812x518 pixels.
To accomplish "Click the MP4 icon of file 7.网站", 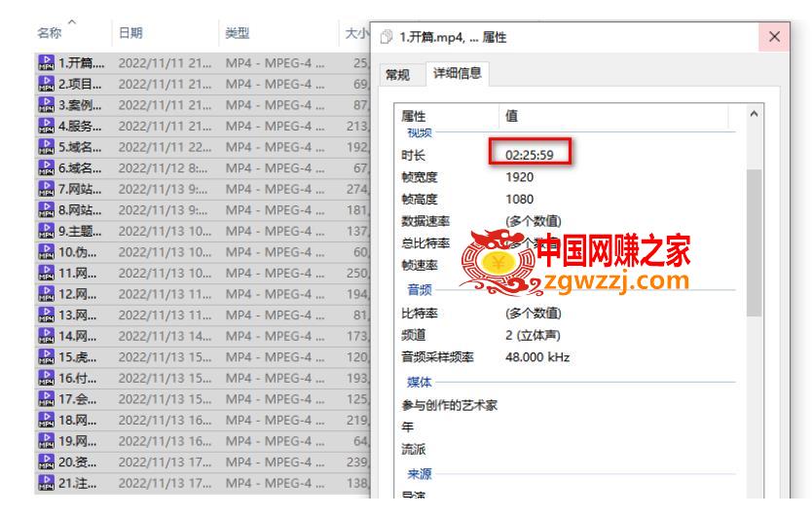I will point(46,189).
